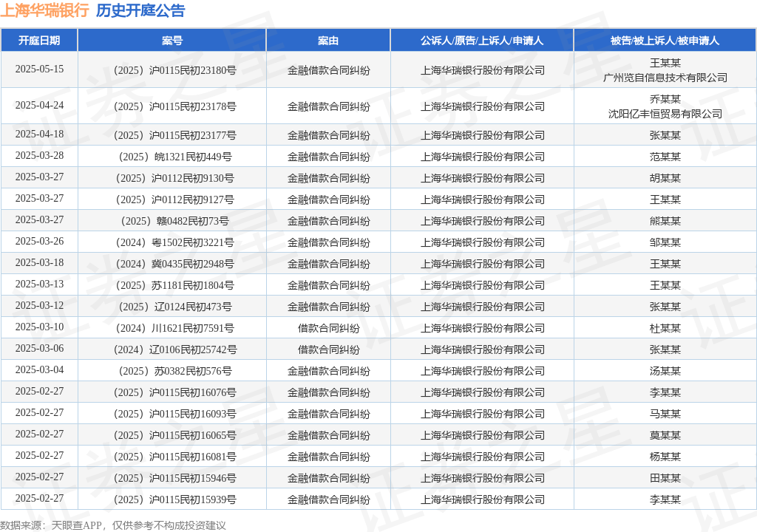This screenshot has width=757, height=532.
Task: Select the 案号 column header
Action: point(172,41)
